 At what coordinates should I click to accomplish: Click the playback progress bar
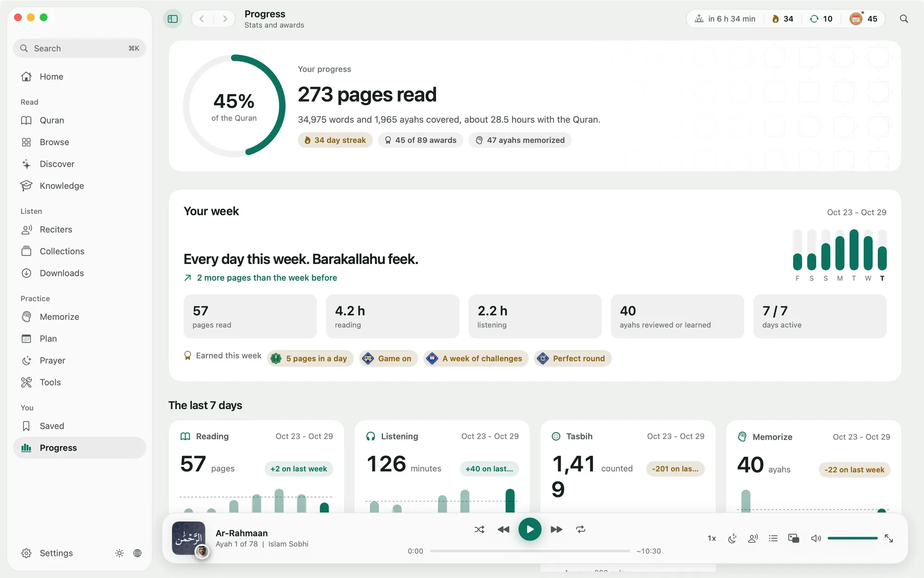pos(530,551)
